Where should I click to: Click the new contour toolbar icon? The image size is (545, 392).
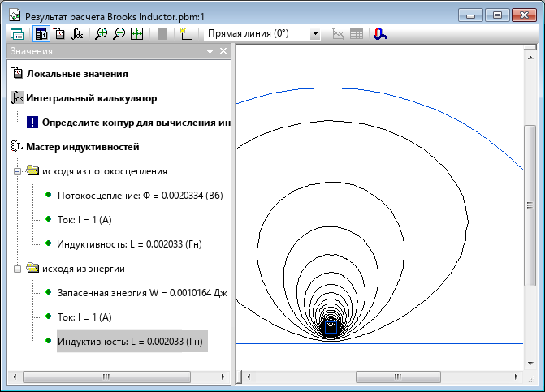pos(186,33)
